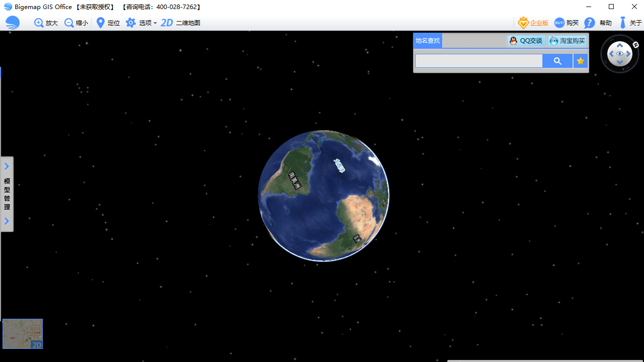Click the search magnifier button
Viewport: 644px width, 362px height.
[x=557, y=60]
